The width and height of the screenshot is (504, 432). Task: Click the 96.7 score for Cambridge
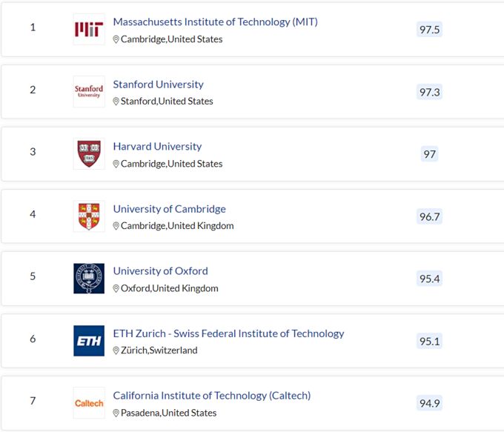click(429, 216)
